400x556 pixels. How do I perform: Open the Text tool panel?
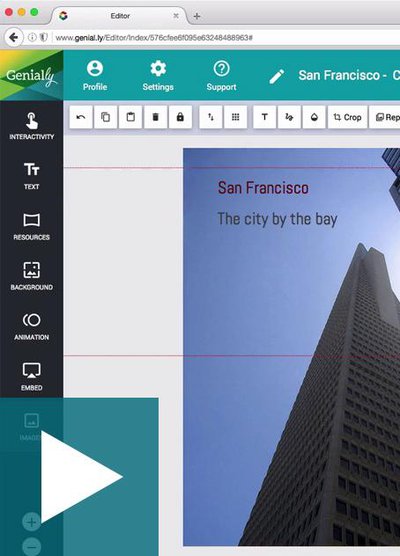point(32,176)
